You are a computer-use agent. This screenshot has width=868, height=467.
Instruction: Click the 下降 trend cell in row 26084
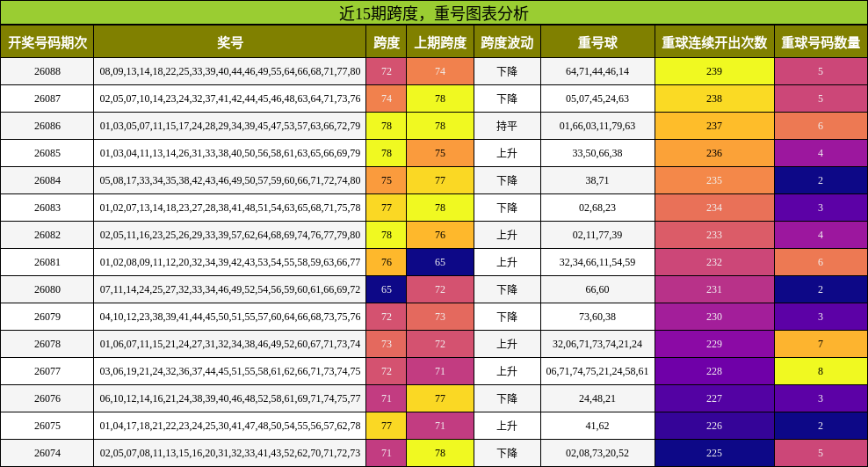tap(507, 180)
